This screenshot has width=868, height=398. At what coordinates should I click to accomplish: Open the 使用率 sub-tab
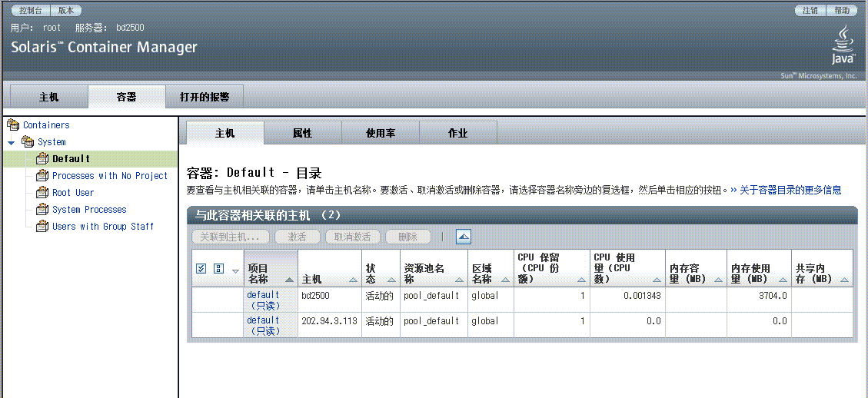(381, 134)
